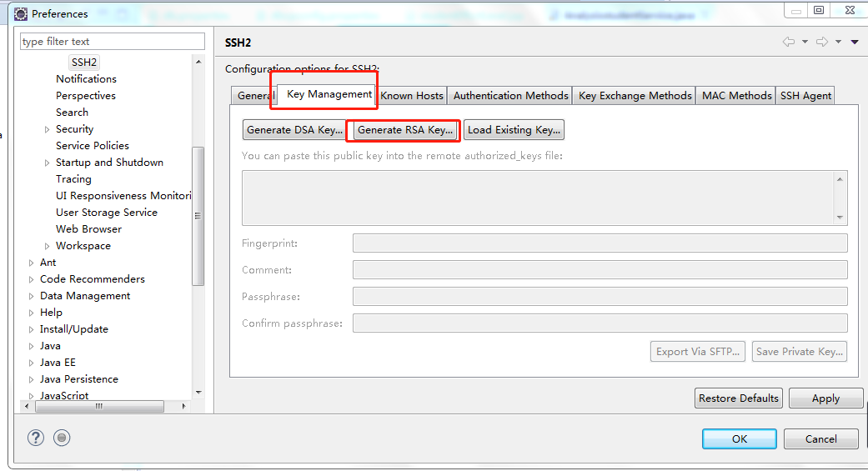Expand the Workspace tree node

47,246
